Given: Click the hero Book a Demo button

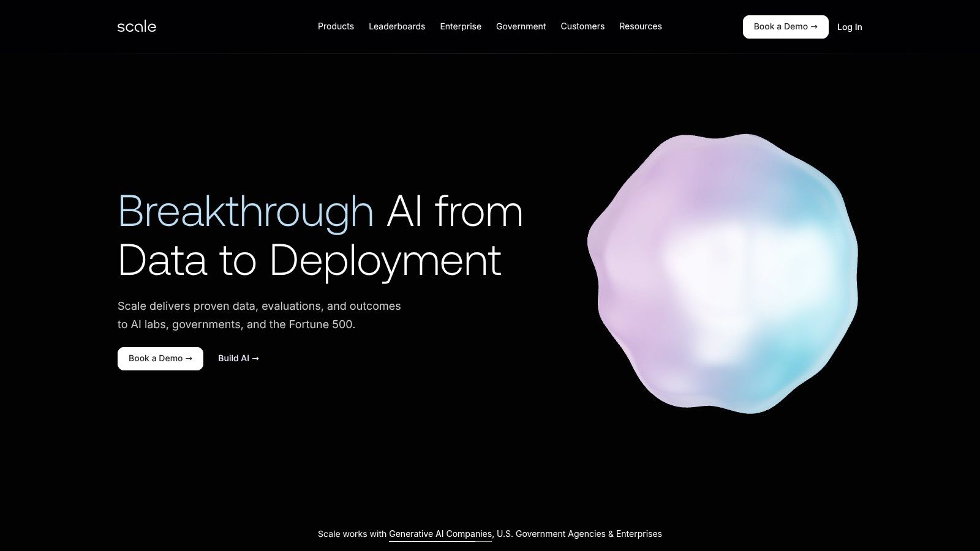Looking at the screenshot, I should 160,359.
